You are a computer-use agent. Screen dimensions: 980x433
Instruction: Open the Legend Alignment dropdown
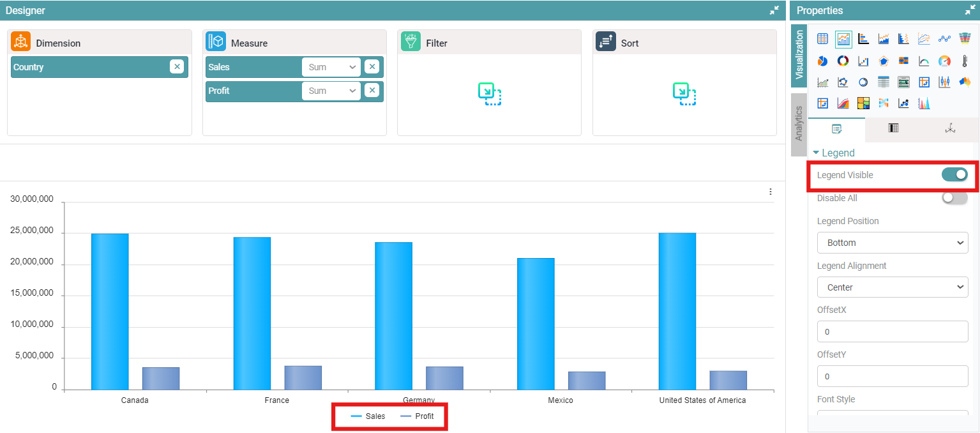tap(892, 287)
